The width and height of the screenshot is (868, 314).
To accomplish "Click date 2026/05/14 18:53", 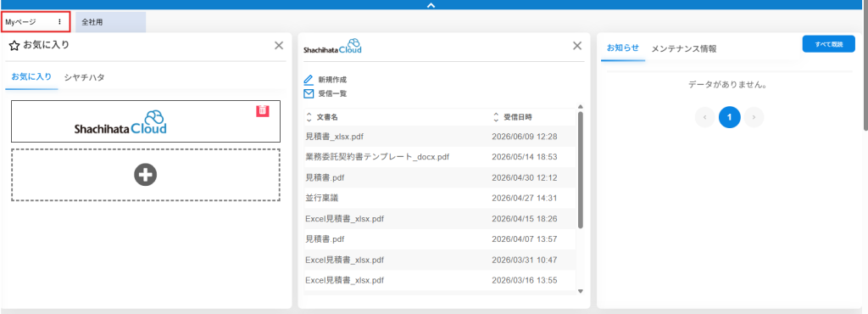I will 524,157.
